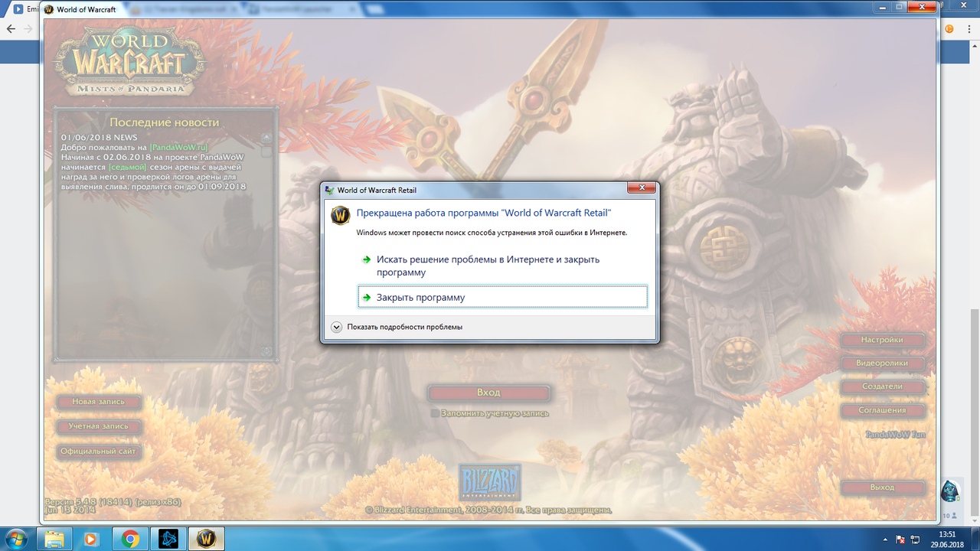Open Chrome three-dot menu in browser
The width and height of the screenshot is (980, 551).
(969, 29)
